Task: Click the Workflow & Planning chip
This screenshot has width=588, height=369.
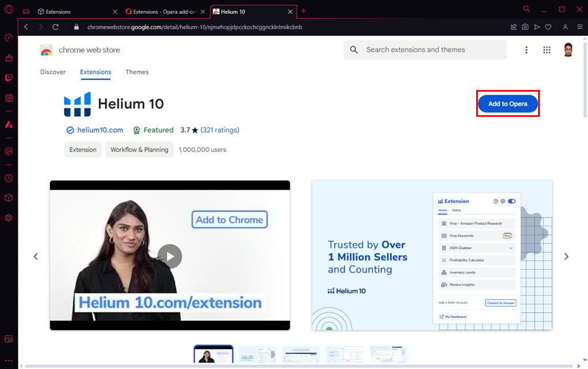Action: tap(139, 150)
